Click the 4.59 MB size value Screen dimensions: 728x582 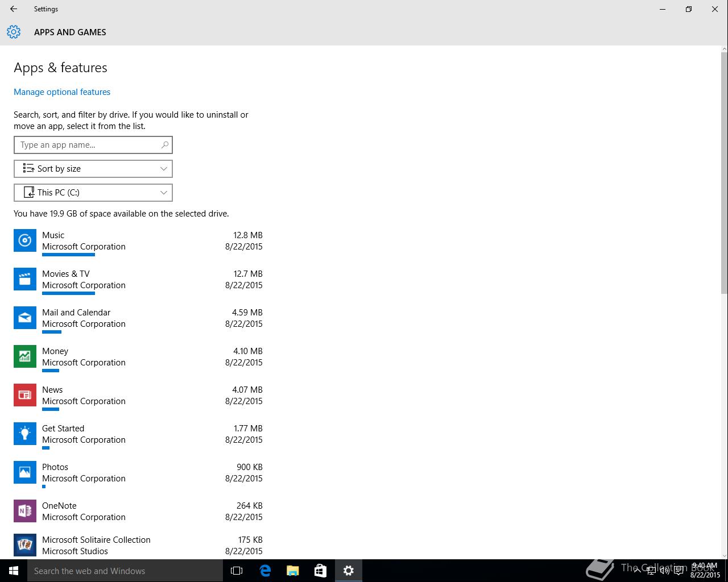click(247, 313)
